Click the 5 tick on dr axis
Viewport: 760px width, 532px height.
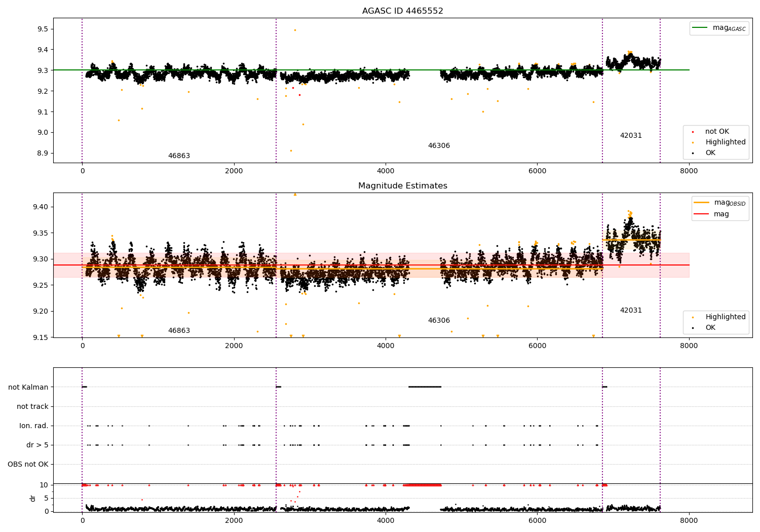click(47, 498)
